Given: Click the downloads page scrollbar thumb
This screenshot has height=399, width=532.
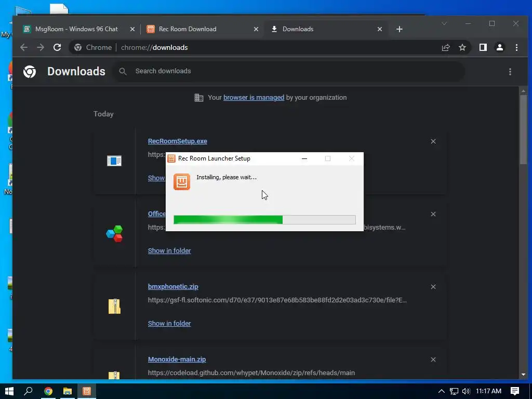Looking at the screenshot, I should 523,129.
